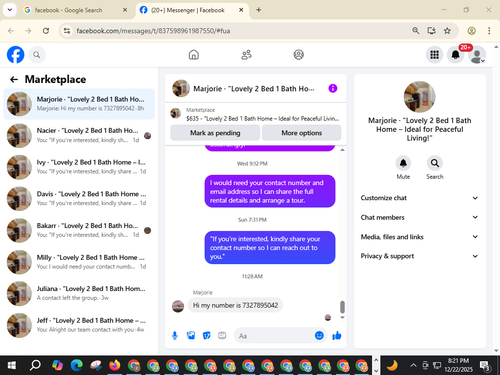Show hidden system tray icons chevron

(x=413, y=365)
